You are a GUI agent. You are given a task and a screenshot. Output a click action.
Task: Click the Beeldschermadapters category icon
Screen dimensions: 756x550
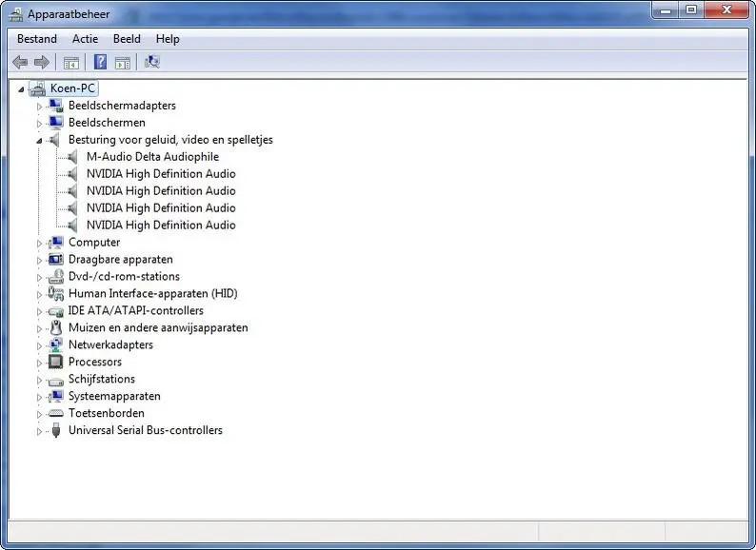pos(56,106)
